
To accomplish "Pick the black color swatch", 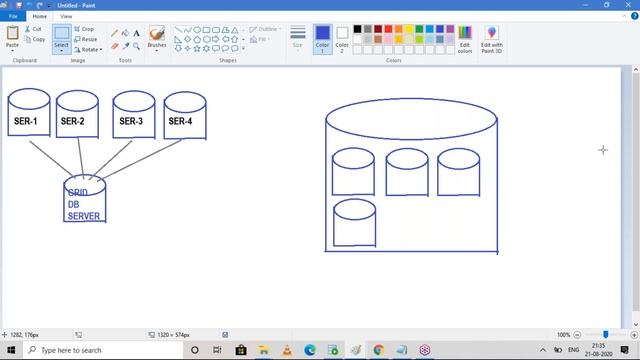I will (357, 29).
